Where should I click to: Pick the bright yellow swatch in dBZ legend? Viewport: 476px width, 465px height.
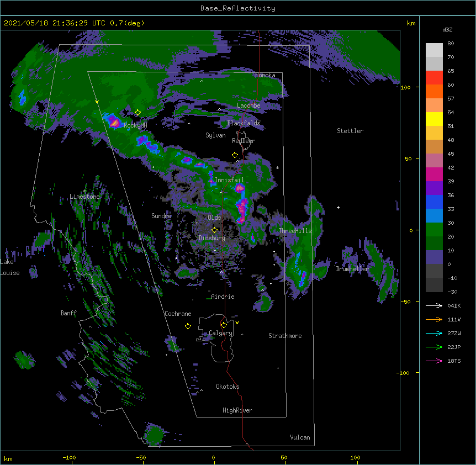tap(434, 119)
